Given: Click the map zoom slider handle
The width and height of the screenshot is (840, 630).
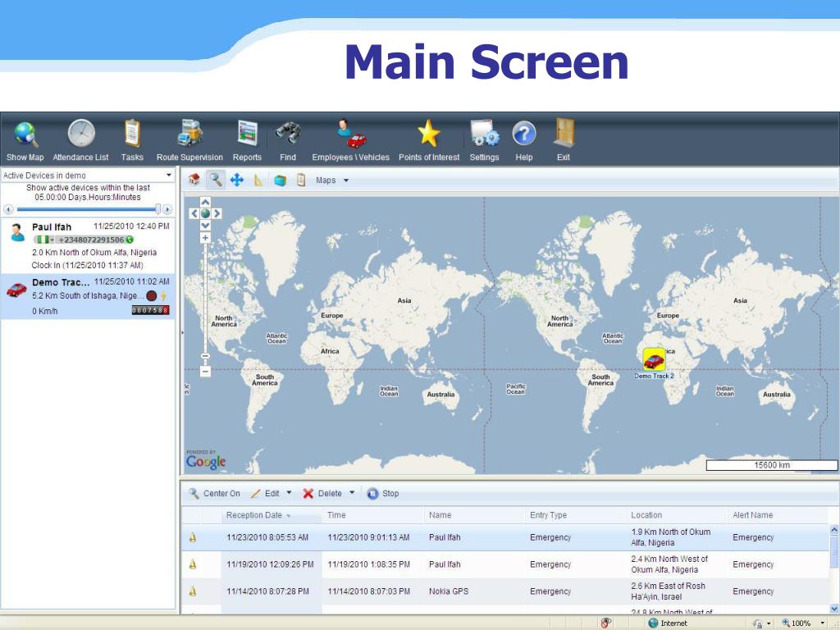Looking at the screenshot, I should 205,356.
